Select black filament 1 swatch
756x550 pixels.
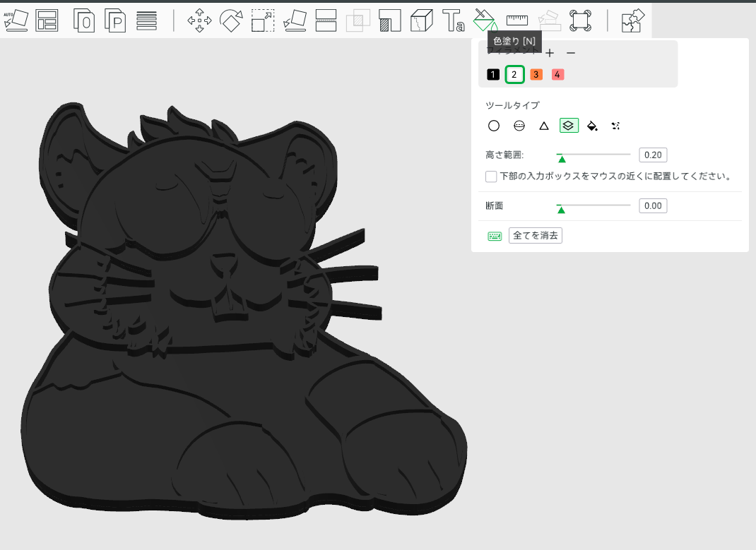(x=493, y=75)
